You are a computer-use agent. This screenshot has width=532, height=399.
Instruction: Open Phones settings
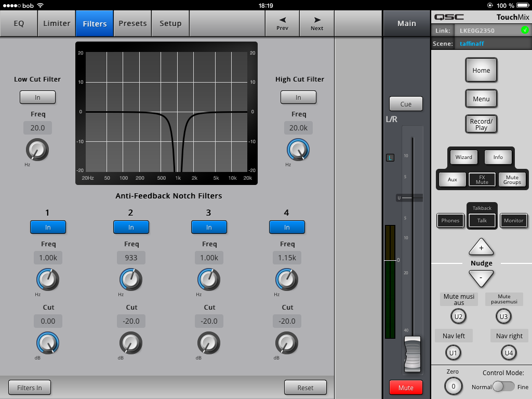450,220
